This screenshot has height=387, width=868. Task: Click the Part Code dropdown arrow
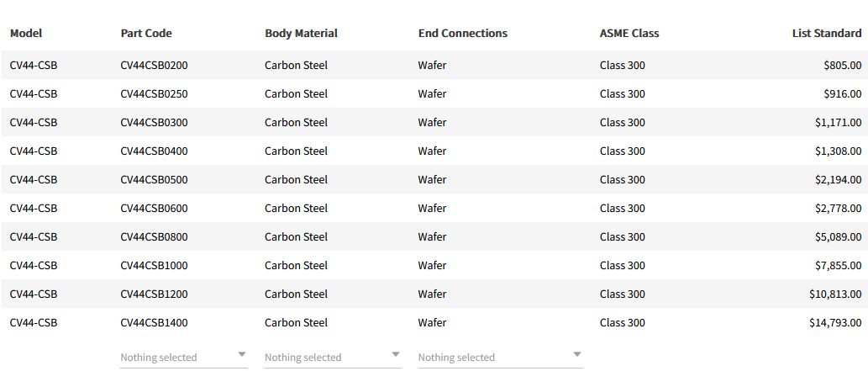[241, 354]
